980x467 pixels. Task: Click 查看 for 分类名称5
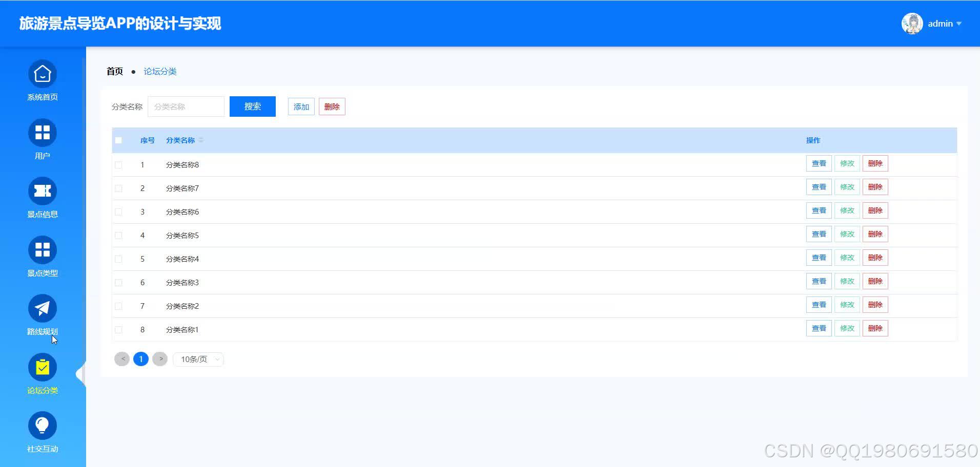(819, 234)
